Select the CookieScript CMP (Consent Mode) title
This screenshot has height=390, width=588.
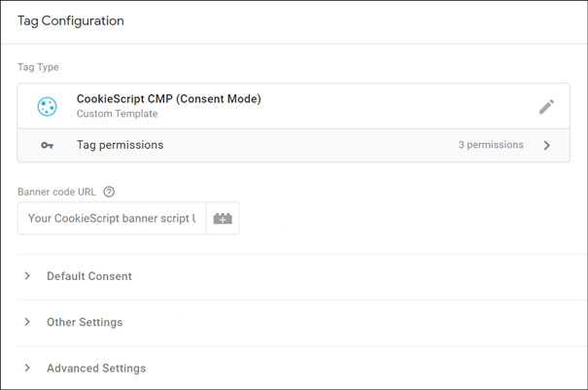[168, 98]
